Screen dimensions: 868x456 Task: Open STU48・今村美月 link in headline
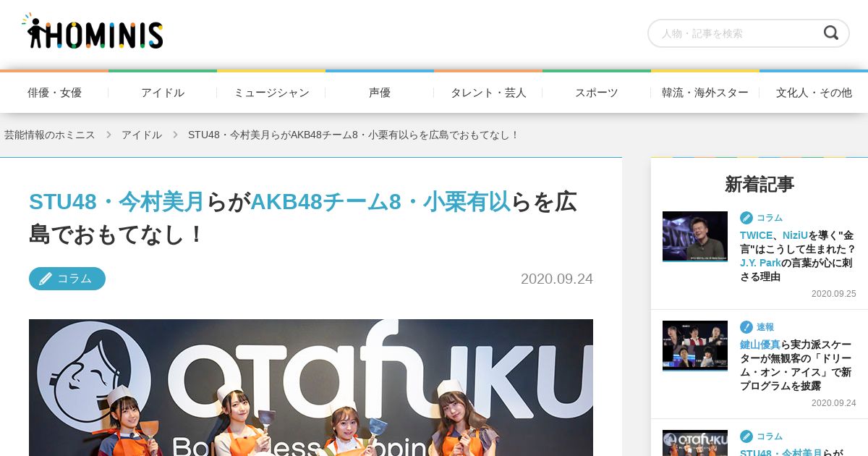(x=117, y=201)
